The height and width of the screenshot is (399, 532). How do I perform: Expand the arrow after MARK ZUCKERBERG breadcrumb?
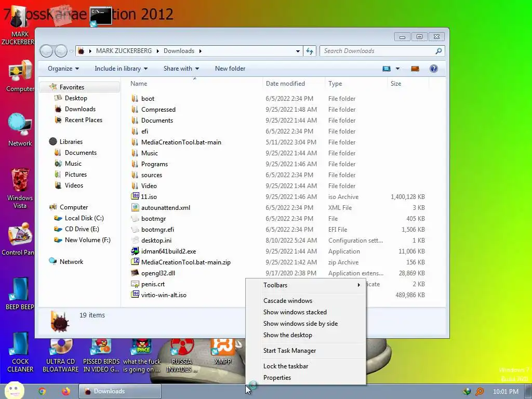[x=158, y=51]
